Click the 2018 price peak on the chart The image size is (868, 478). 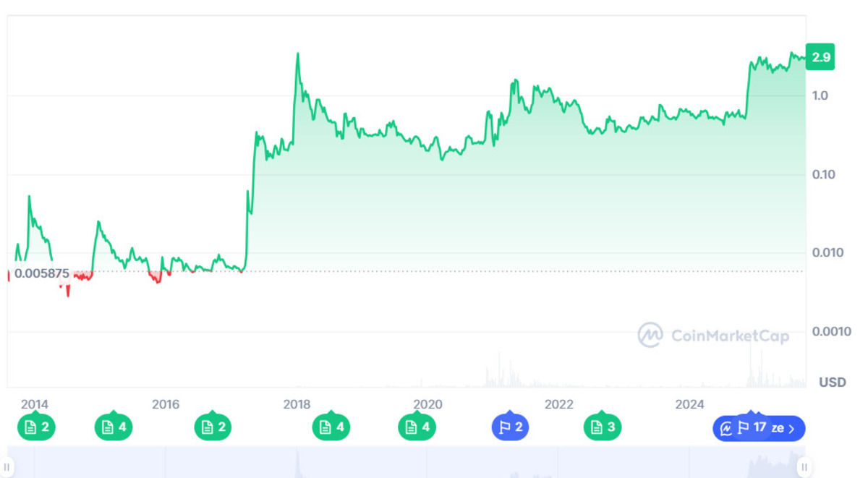[x=297, y=54]
